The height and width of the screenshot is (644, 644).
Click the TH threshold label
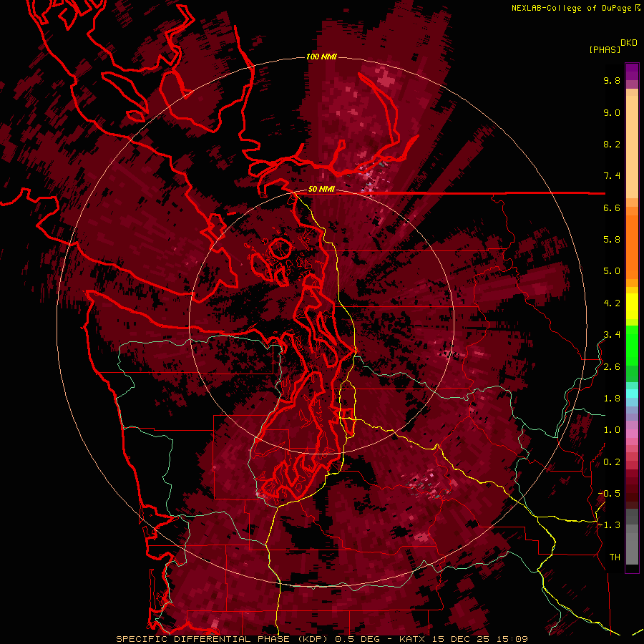click(615, 557)
